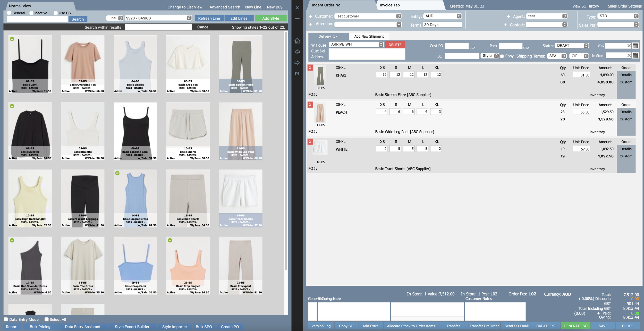
Task: Open the Ship date calendar icon
Action: click(635, 46)
